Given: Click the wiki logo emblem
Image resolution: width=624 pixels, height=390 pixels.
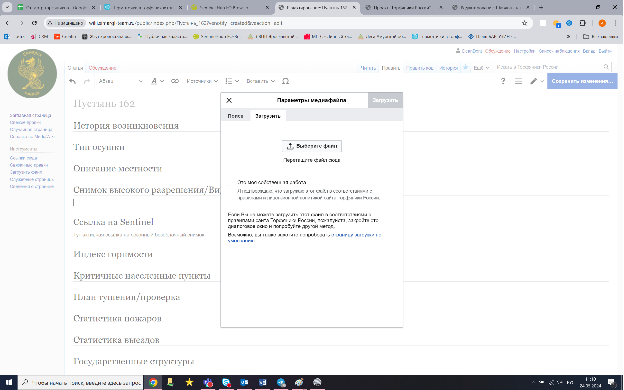Looking at the screenshot, I should tap(32, 74).
